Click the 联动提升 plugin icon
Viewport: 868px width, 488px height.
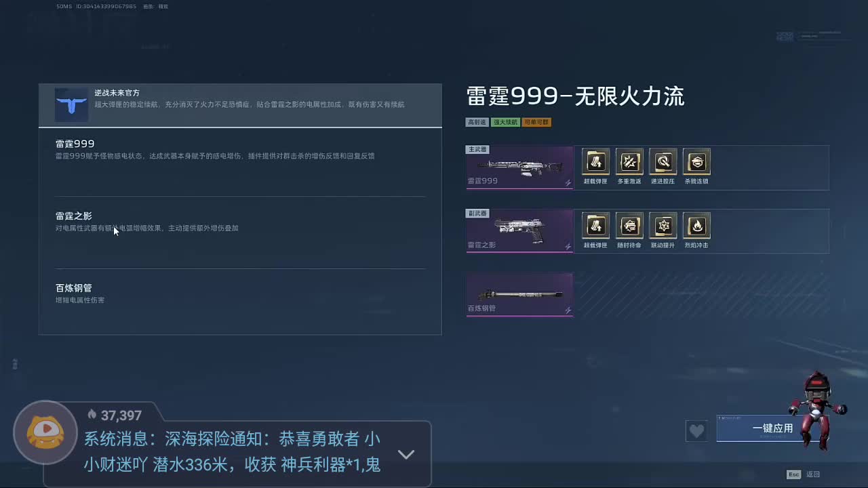pyautogui.click(x=663, y=225)
